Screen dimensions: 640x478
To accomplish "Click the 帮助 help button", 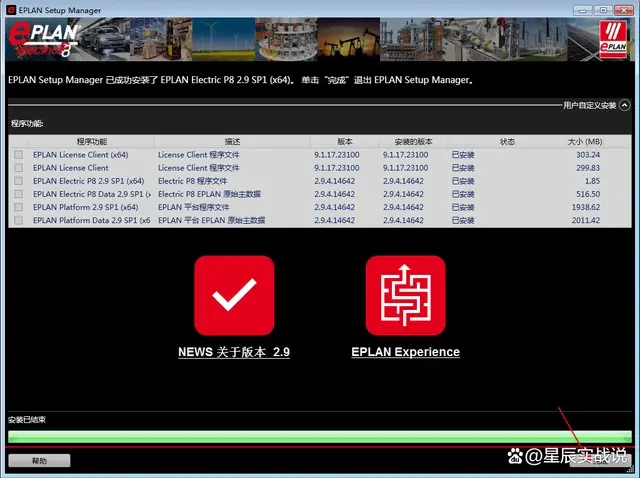I will click(39, 460).
